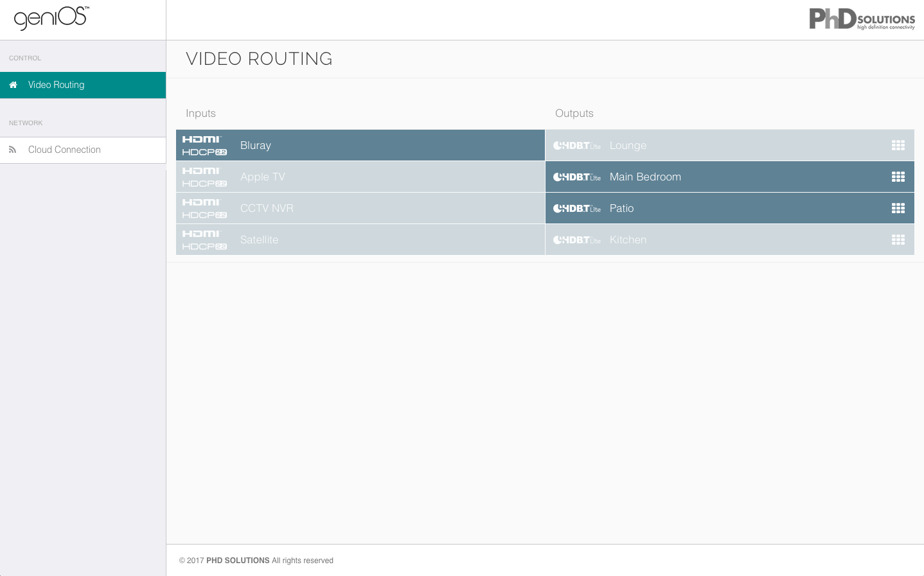Click the RSS icon beside Cloud Connection
This screenshot has height=576, width=924.
(12, 150)
